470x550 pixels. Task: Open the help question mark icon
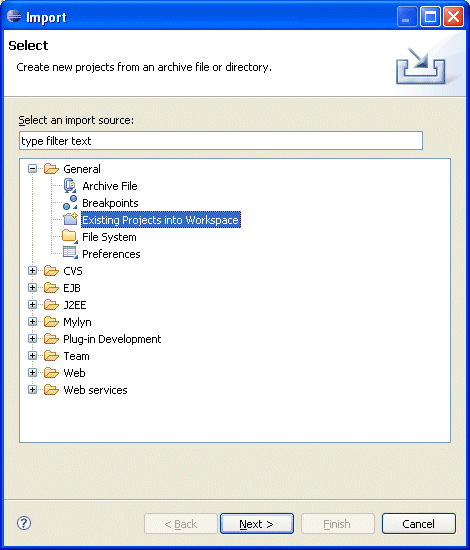pos(24,523)
